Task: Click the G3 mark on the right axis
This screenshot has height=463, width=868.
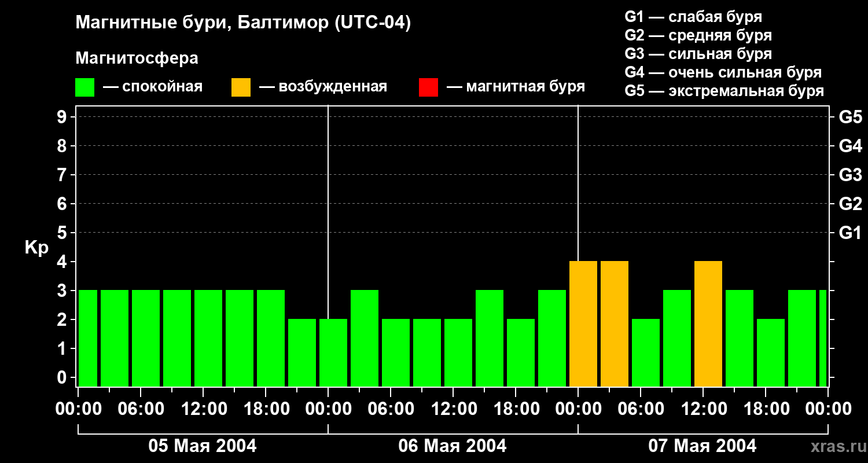Action: click(850, 175)
